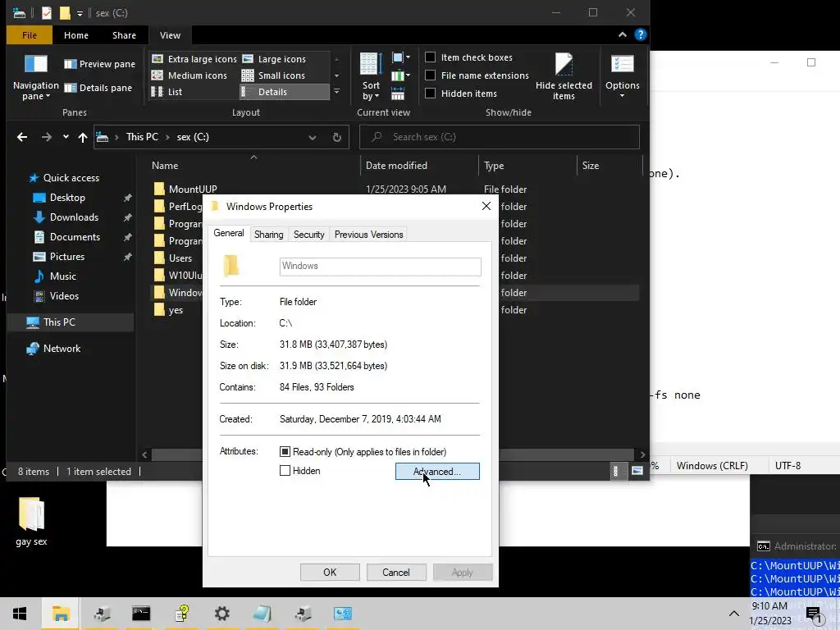
Task: Click Size all columns to fit icon
Action: (x=398, y=94)
